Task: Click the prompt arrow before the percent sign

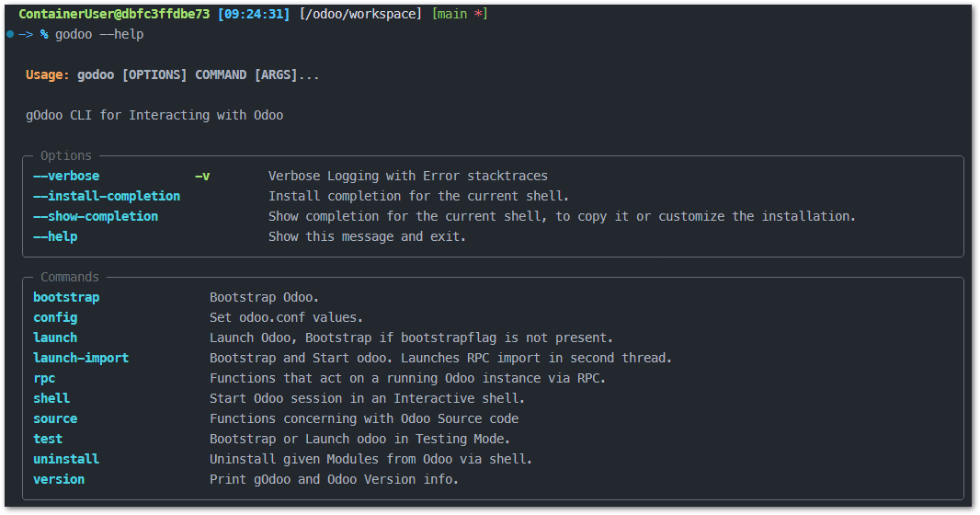Action: tap(26, 34)
